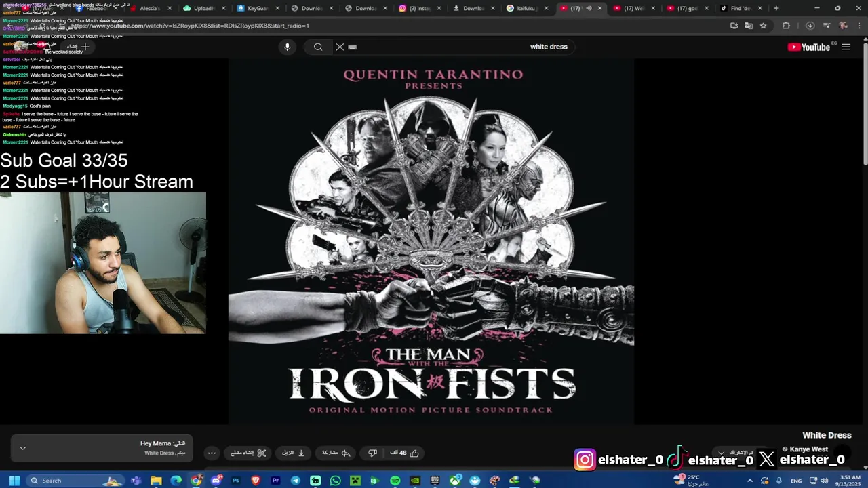Image resolution: width=868 pixels, height=488 pixels.
Task: Open Photoshop from the taskbar
Action: [236, 481]
